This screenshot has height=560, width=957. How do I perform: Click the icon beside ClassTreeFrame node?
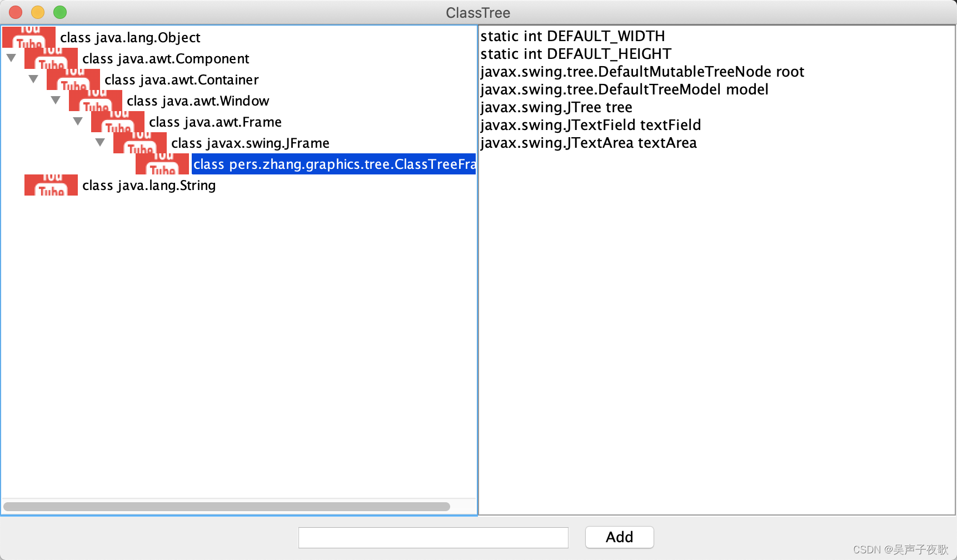(162, 164)
